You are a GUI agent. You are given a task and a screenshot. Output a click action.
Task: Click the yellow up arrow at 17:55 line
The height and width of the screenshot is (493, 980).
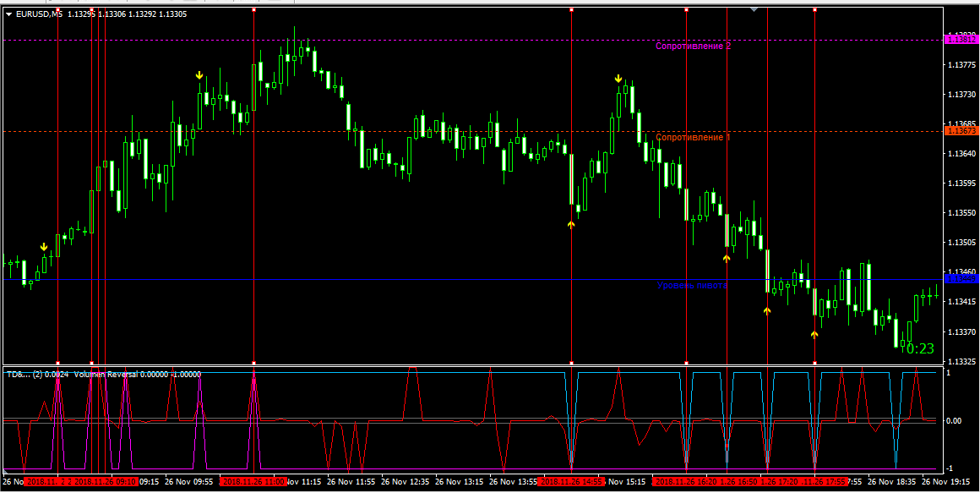(x=814, y=335)
